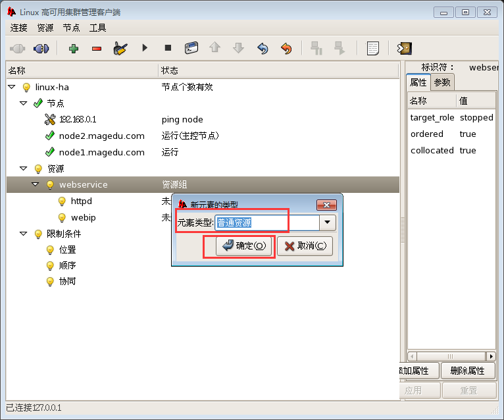
Task: Click the 删除属性 button
Action: [468, 371]
